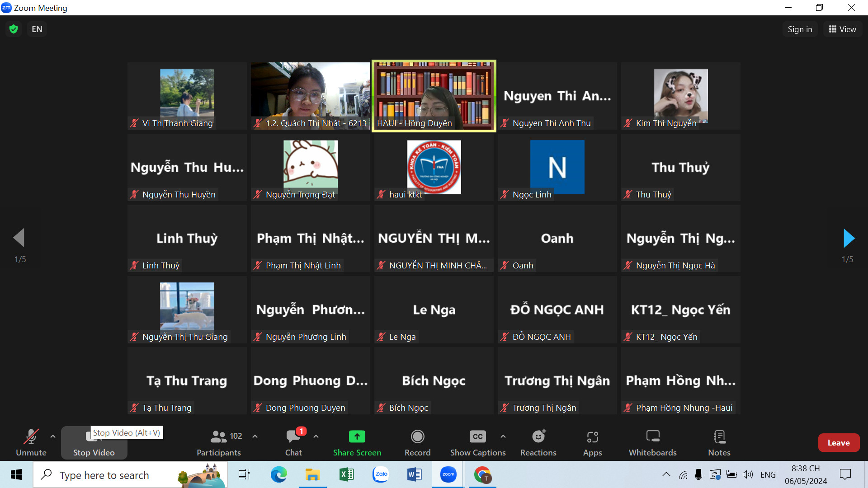The height and width of the screenshot is (488, 868).
Task: Click View button top right
Action: point(847,28)
